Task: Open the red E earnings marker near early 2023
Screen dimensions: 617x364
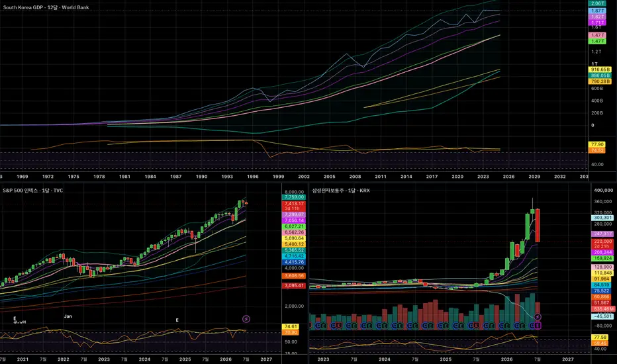Action: click(339, 326)
